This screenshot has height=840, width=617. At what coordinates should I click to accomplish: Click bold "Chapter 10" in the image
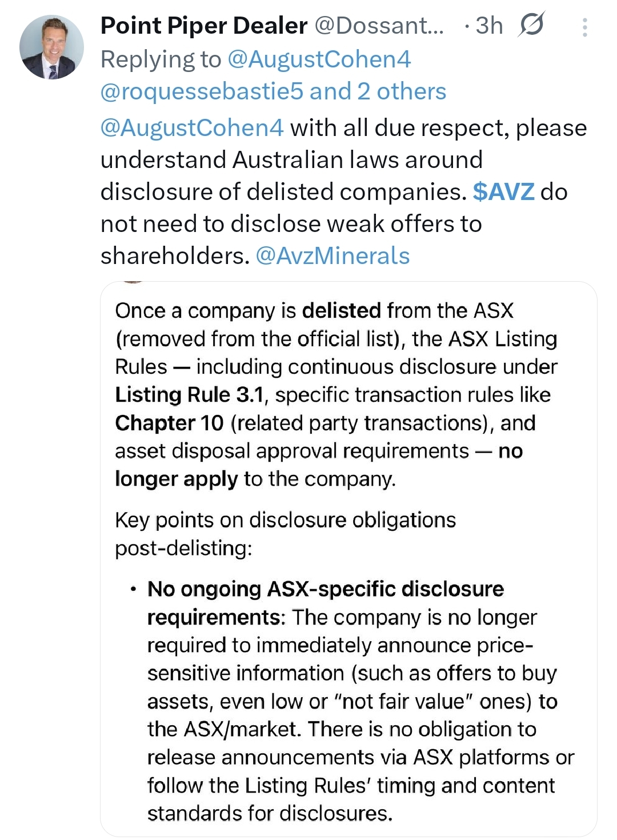click(169, 423)
